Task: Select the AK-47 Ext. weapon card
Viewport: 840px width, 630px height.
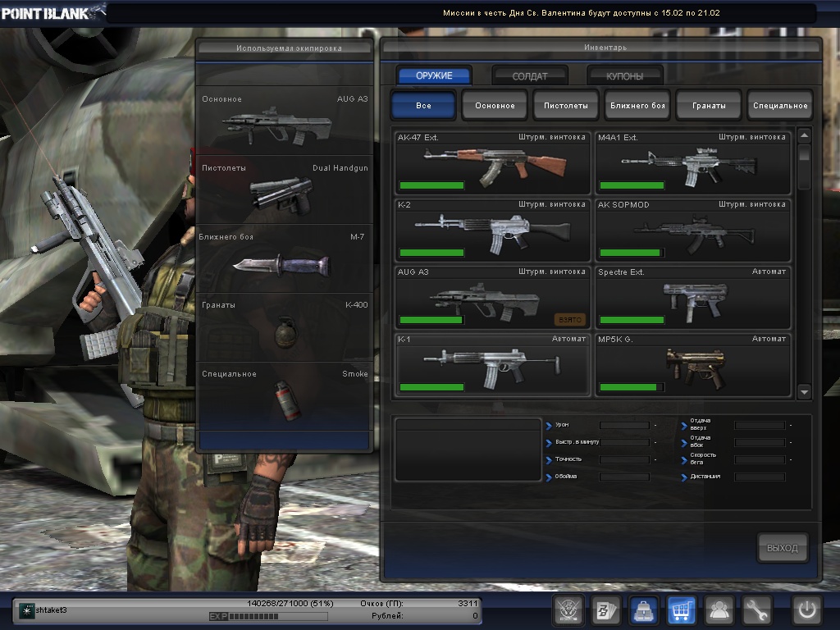Action: coord(492,163)
